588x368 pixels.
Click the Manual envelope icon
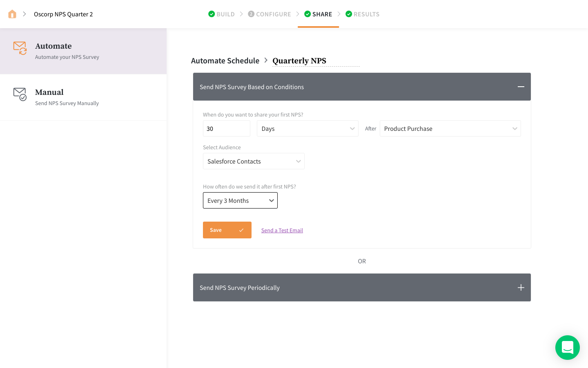[x=20, y=94]
